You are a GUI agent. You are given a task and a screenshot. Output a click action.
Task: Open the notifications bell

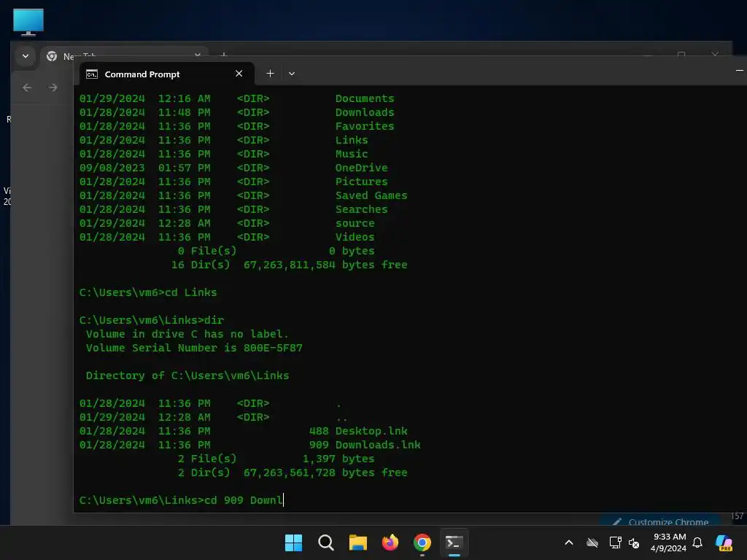pyautogui.click(x=697, y=542)
